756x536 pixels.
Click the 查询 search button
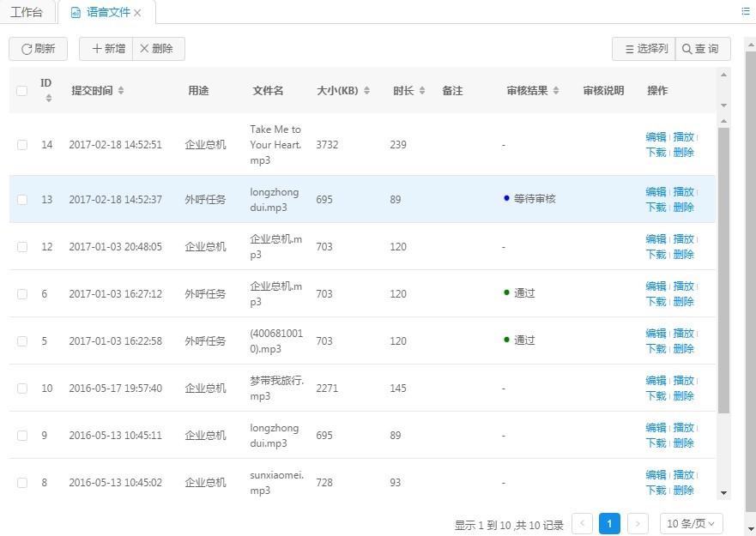703,49
